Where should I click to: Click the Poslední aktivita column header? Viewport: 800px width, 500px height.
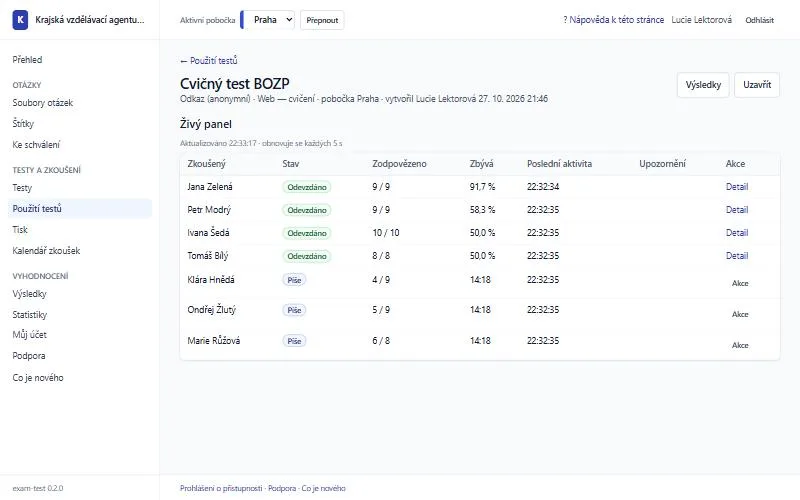559,164
